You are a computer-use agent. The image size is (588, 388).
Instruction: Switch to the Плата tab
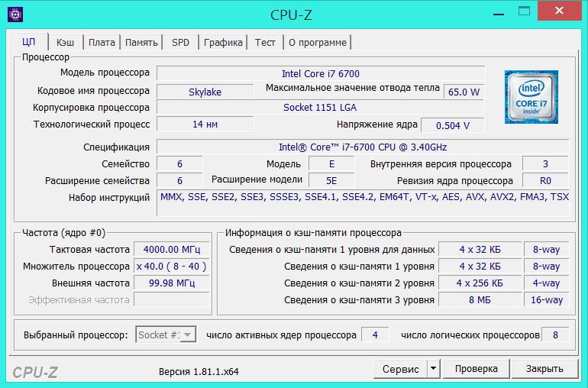101,42
